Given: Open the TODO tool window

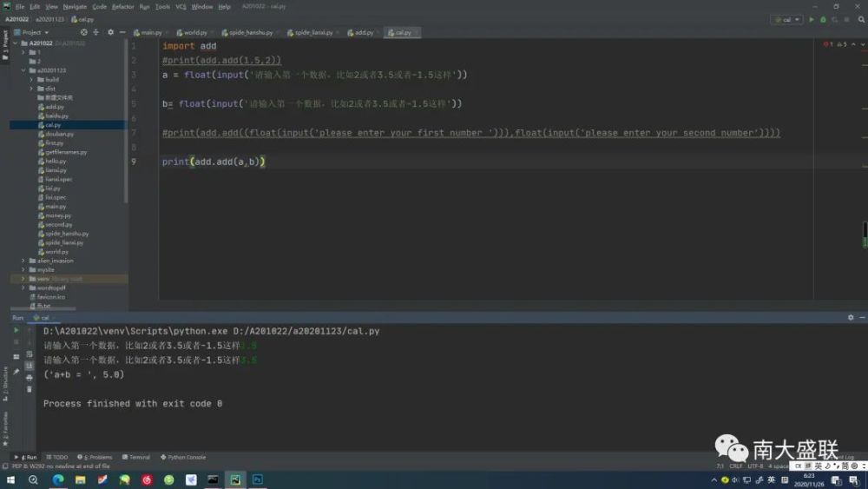Looking at the screenshot, I should [57, 458].
